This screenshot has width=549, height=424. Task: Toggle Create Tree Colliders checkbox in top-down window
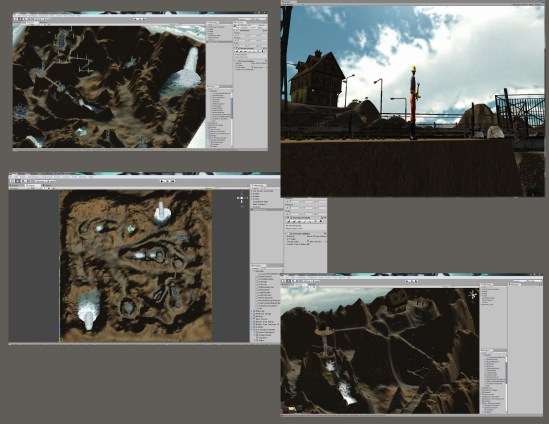[308, 244]
